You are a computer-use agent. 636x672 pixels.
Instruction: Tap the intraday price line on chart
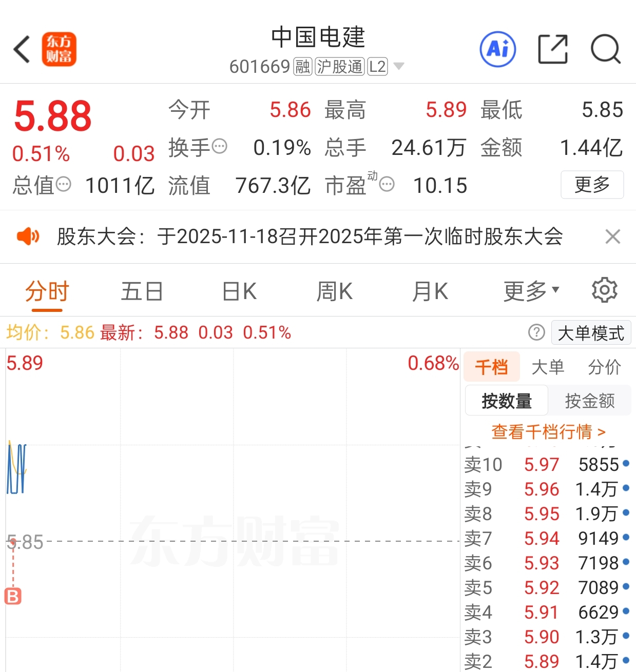[x=16, y=469]
